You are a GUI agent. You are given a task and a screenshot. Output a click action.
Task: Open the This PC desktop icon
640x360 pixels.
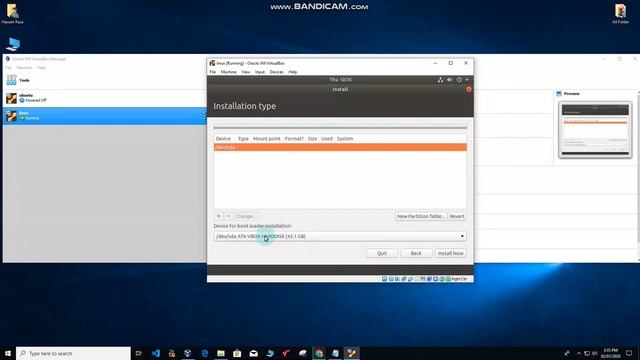click(x=13, y=44)
